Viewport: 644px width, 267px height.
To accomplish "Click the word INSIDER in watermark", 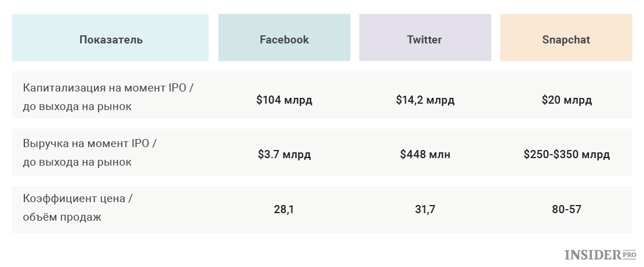I will (592, 255).
